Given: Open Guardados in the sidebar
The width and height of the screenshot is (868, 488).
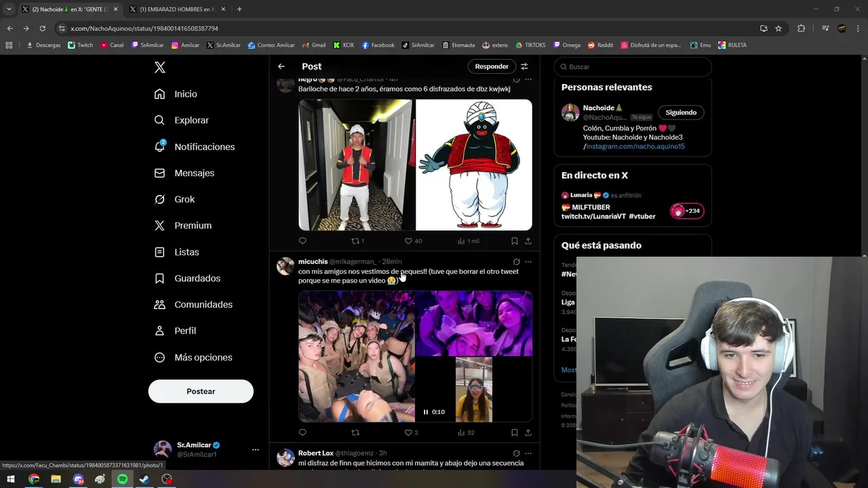Looking at the screenshot, I should click(186, 279).
